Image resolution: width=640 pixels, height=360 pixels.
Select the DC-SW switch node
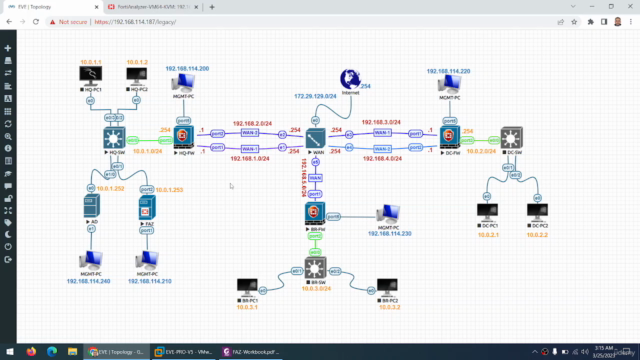(512, 138)
